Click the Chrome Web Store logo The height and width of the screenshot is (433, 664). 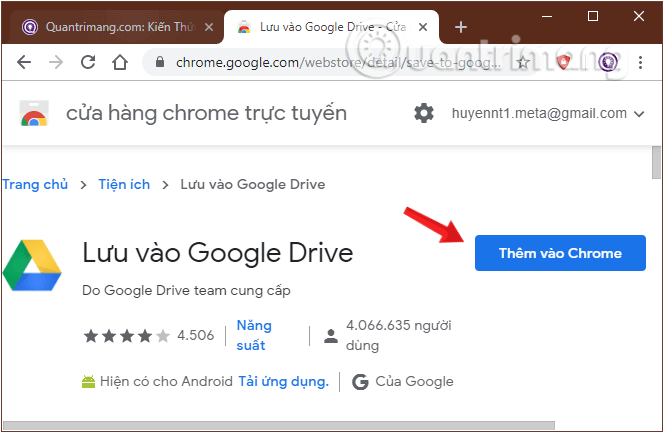pos(34,113)
